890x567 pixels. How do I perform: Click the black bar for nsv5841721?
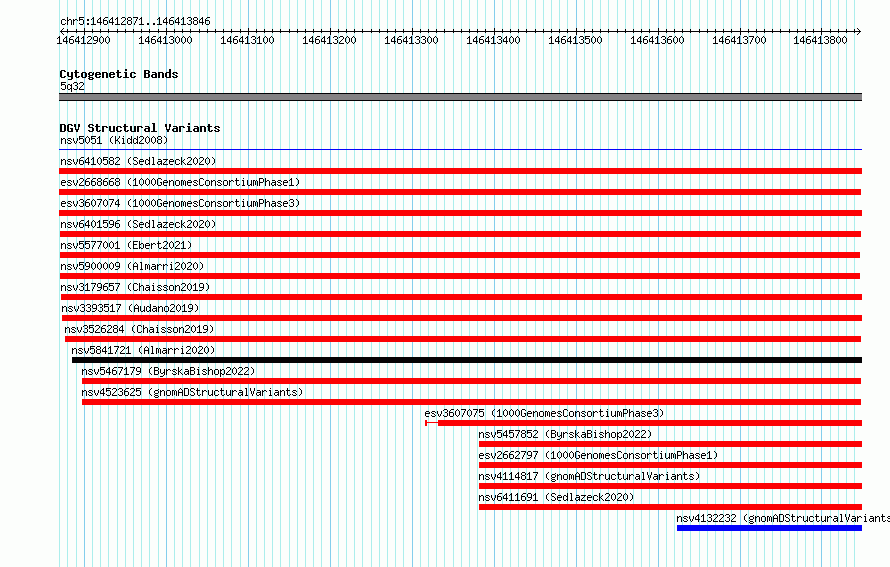pyautogui.click(x=467, y=360)
